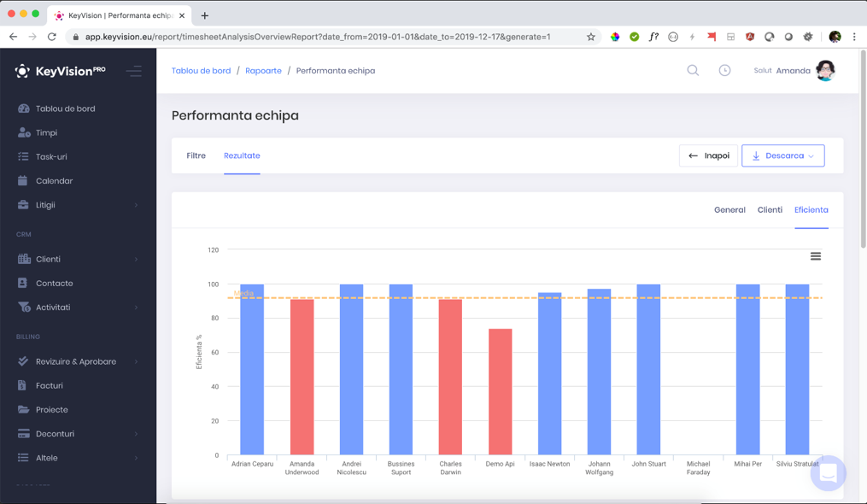
Task: Click the Deconturi card icon
Action: pyautogui.click(x=23, y=434)
